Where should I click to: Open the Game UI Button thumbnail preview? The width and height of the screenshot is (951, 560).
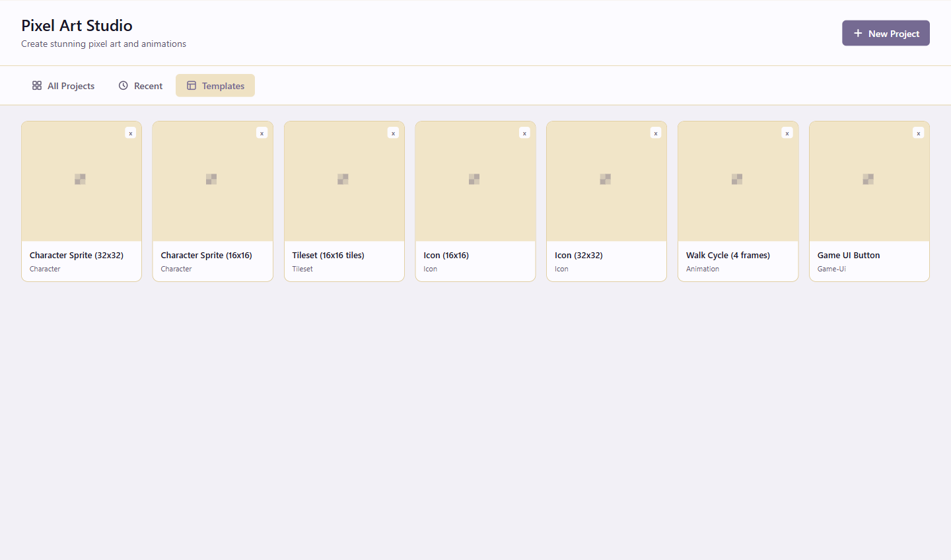[869, 182]
